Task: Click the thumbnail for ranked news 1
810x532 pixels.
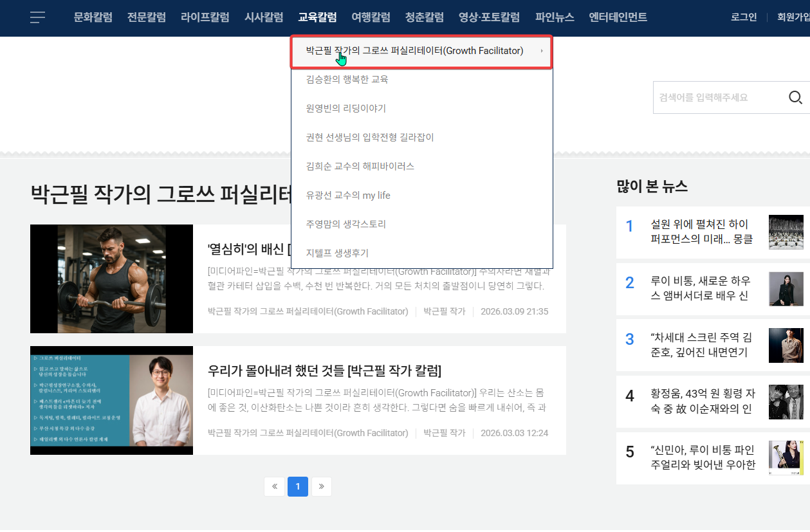Action: click(x=786, y=232)
